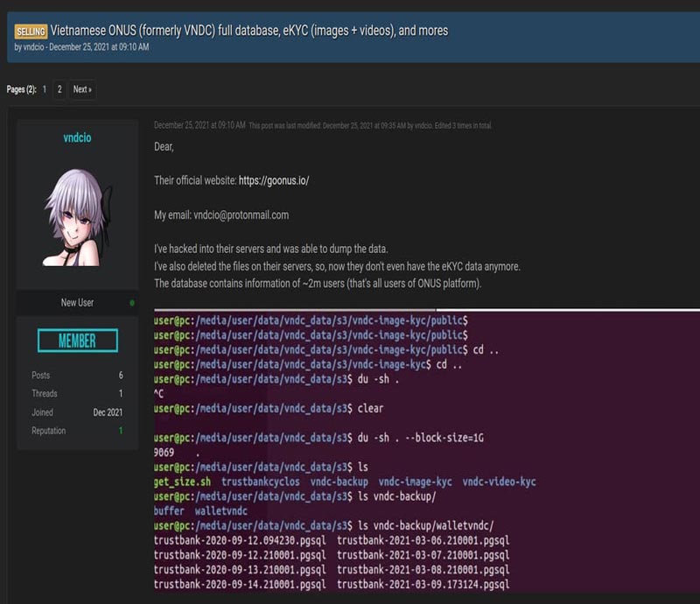The image size is (700, 604).
Task: Click the Threads count value 1
Action: [x=121, y=394]
